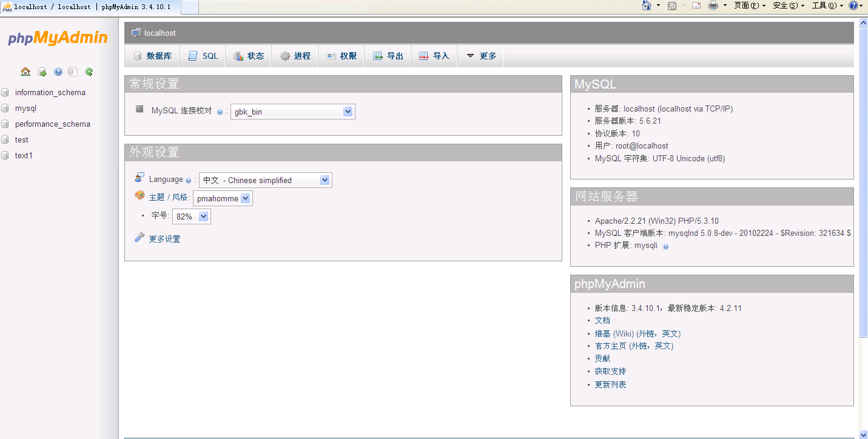
Task: Click database icon beside test
Action: pos(5,140)
